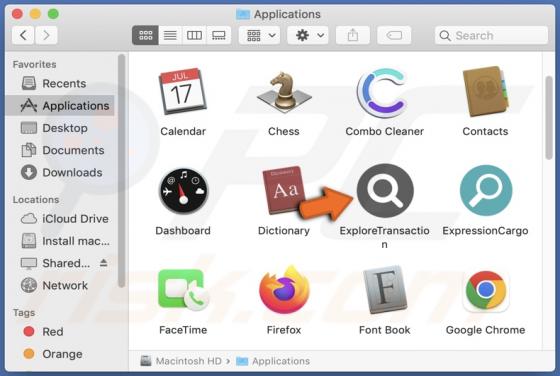
Task: Click the Calendar label text
Action: coord(183,131)
